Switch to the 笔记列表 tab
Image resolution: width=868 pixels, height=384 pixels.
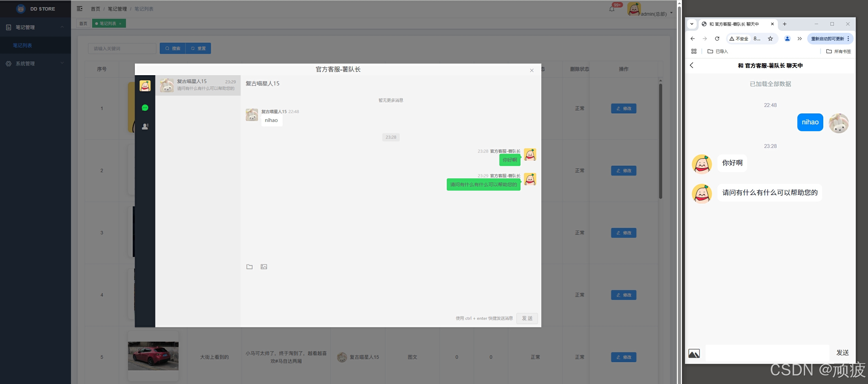pos(107,23)
